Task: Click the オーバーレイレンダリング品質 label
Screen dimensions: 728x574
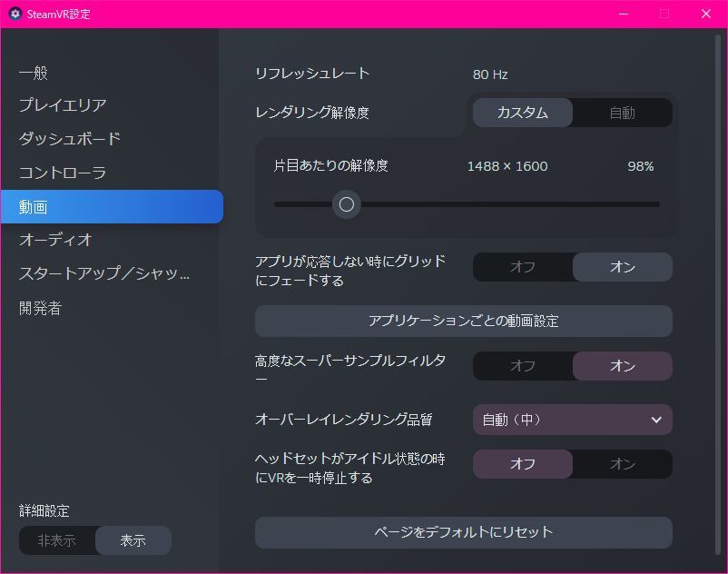Action: [343, 420]
